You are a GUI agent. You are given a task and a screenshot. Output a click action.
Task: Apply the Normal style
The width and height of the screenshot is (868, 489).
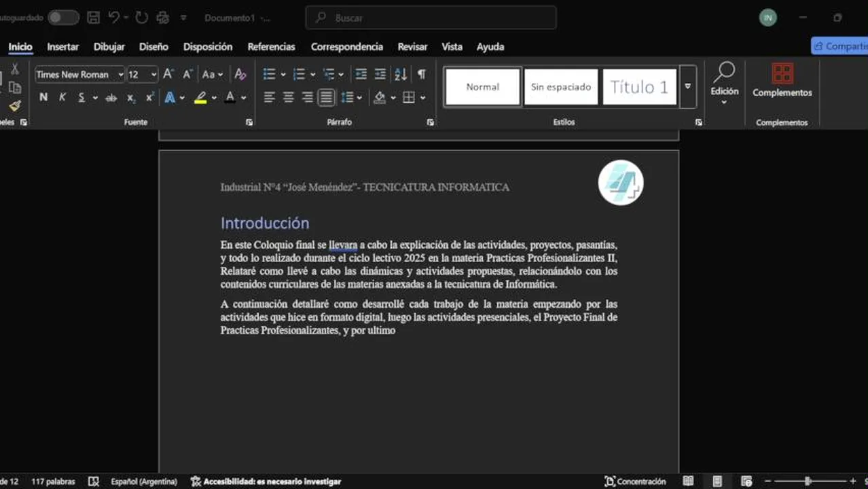pos(483,87)
